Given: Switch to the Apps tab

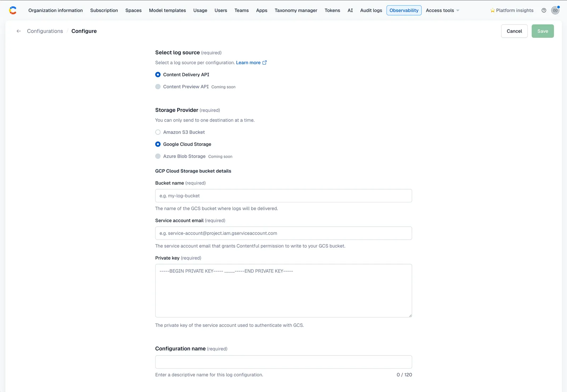Looking at the screenshot, I should pos(262,10).
